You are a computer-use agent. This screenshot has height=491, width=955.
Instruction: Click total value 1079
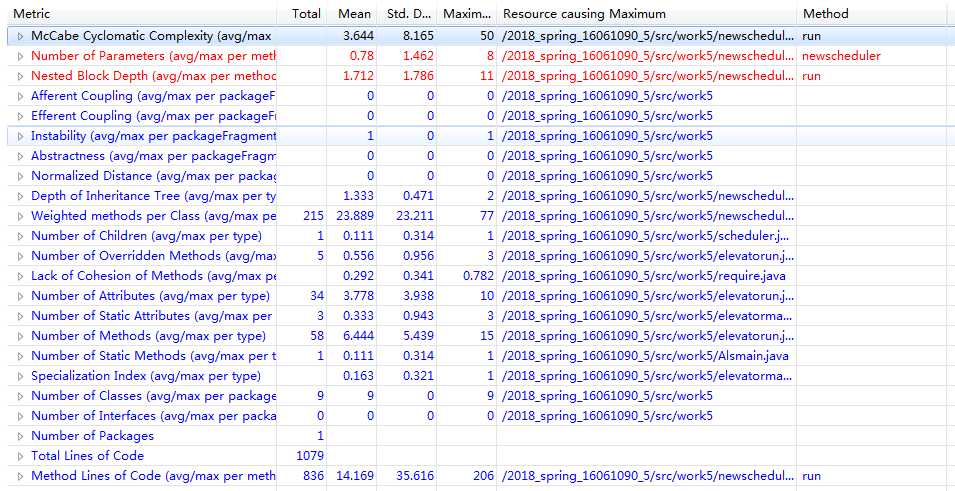[309, 456]
